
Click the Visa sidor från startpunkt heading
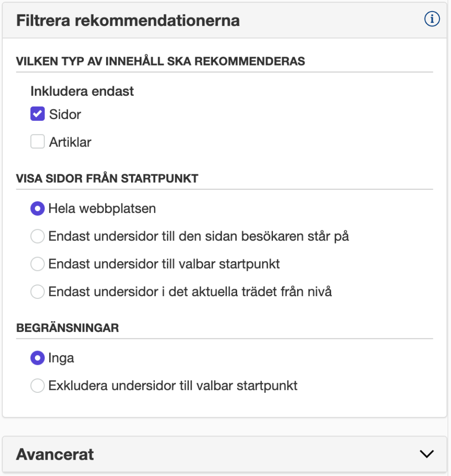107,178
